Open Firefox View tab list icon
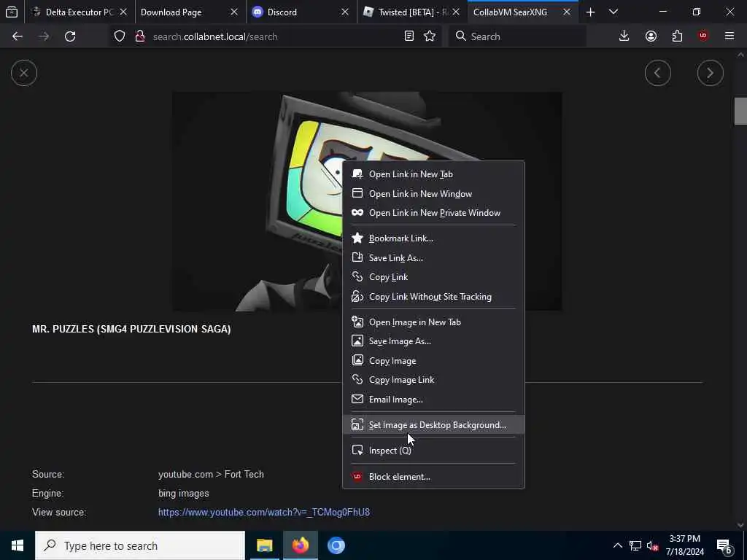Screen dimensions: 747x560 click(x=12, y=12)
